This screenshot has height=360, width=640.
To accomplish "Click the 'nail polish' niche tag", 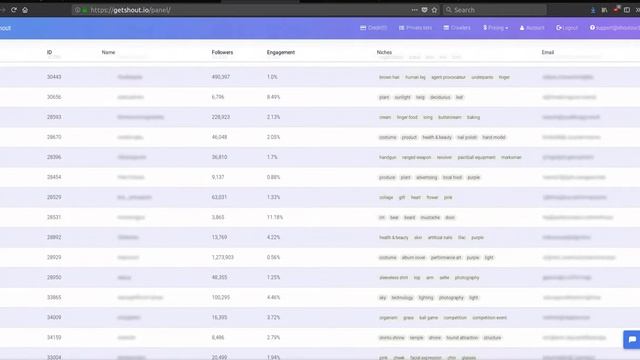I will click(467, 137).
